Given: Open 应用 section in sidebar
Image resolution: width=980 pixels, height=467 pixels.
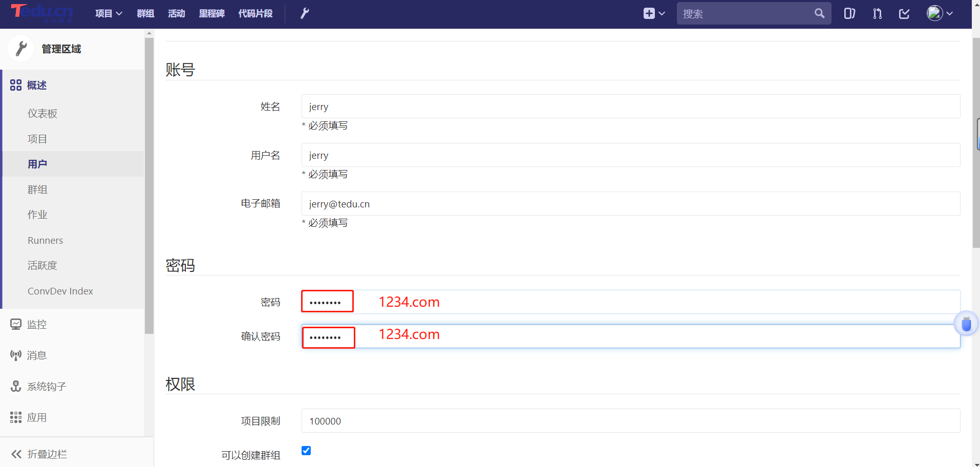Looking at the screenshot, I should click(x=36, y=418).
